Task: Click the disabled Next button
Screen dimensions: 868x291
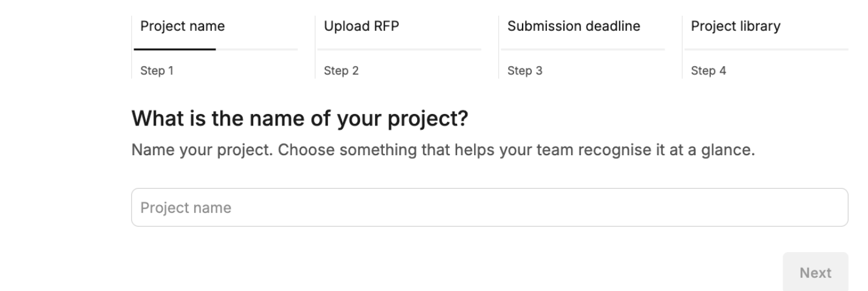Action: [x=815, y=272]
